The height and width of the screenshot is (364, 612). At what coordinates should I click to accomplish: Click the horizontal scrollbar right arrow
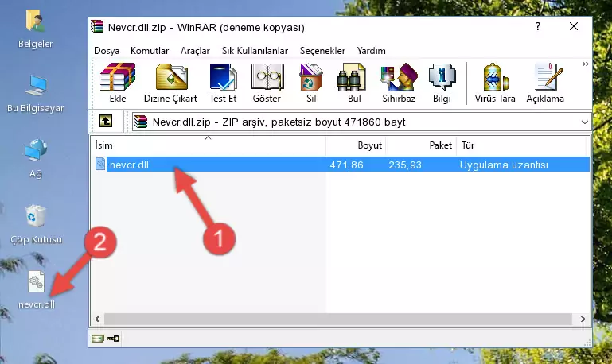(x=583, y=319)
